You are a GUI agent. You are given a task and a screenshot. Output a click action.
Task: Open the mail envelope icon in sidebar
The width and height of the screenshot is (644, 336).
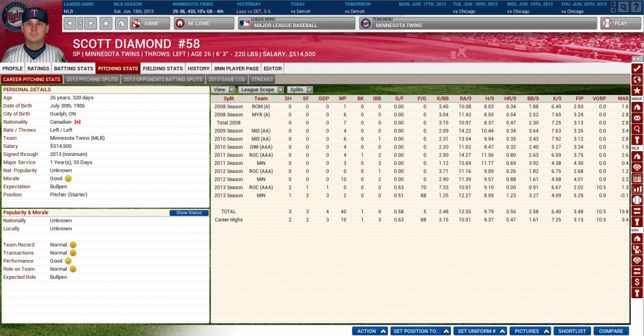point(636,118)
